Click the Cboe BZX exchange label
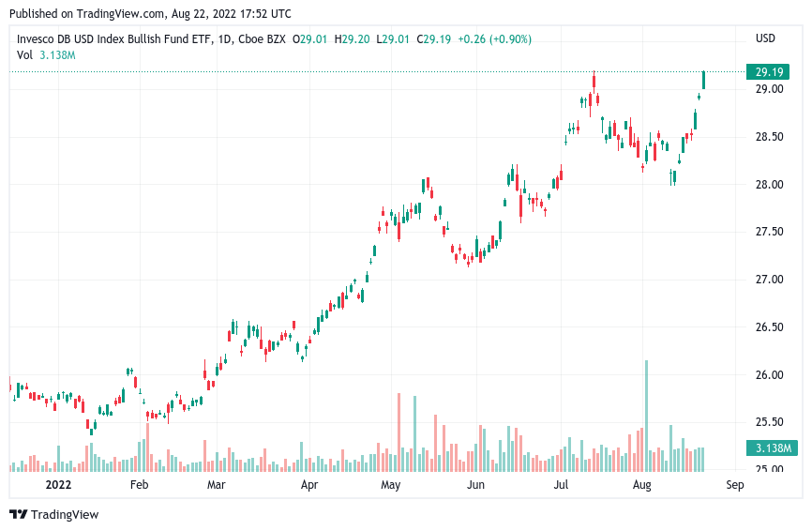 [x=262, y=39]
